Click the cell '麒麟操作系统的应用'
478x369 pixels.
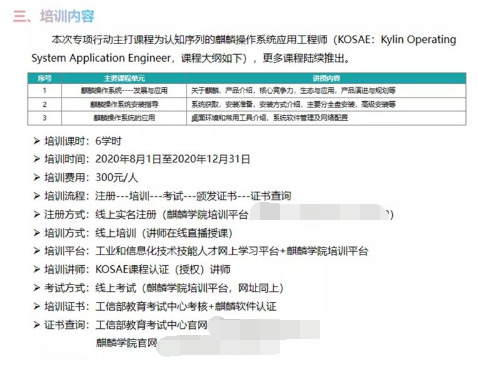pyautogui.click(x=124, y=118)
